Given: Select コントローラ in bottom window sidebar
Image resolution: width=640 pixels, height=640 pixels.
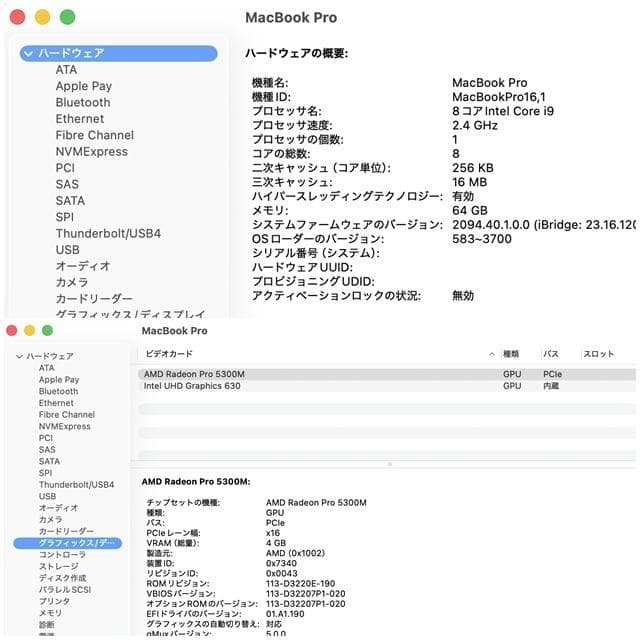Looking at the screenshot, I should tap(62, 555).
